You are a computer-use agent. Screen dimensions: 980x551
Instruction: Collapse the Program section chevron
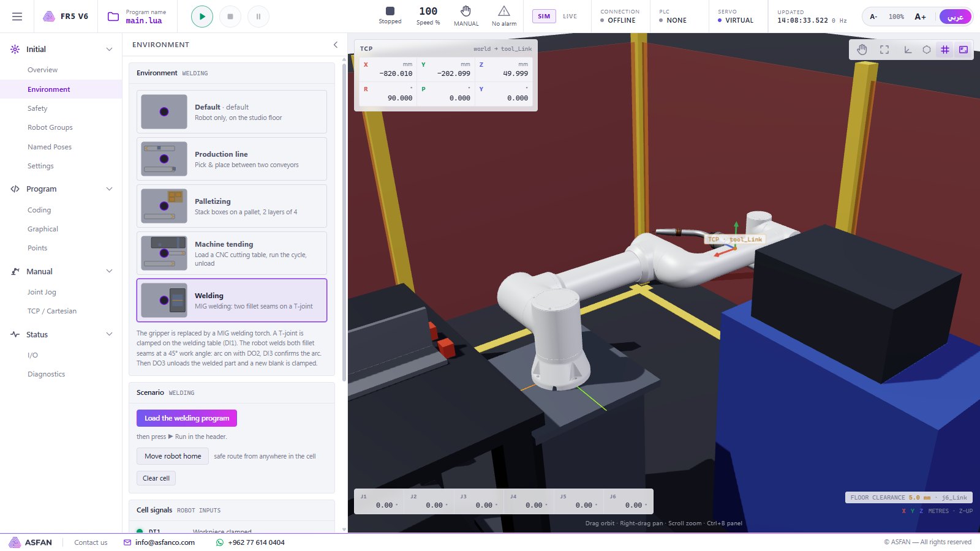click(x=110, y=189)
